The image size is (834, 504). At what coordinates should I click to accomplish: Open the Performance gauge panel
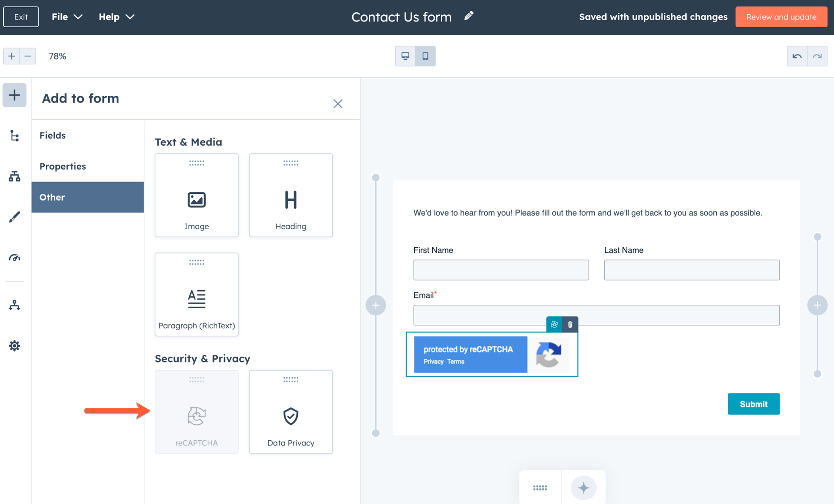point(14,258)
